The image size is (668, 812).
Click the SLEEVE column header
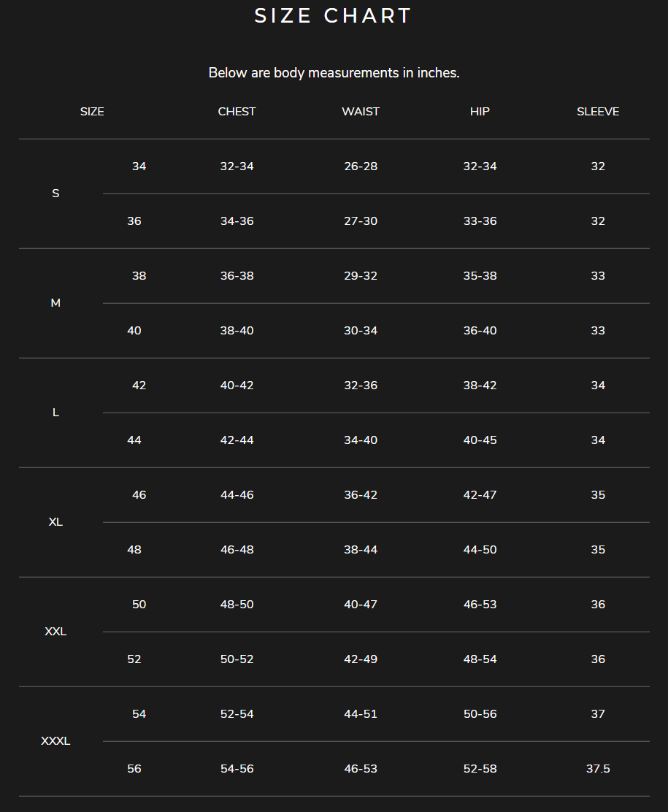pos(598,112)
